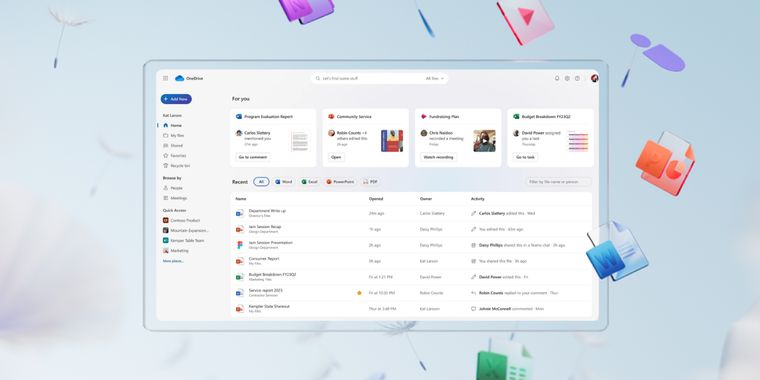
Task: Open the Consumer Report file name
Action: tap(264, 258)
